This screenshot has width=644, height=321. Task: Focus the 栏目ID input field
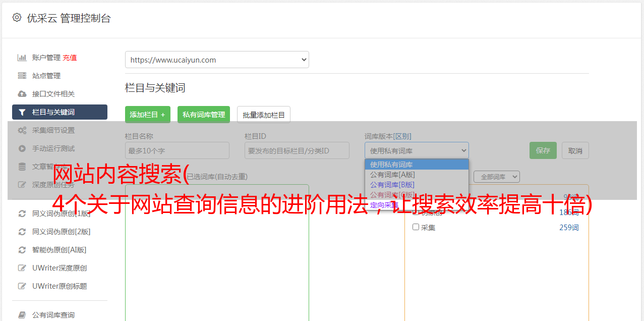click(x=297, y=150)
